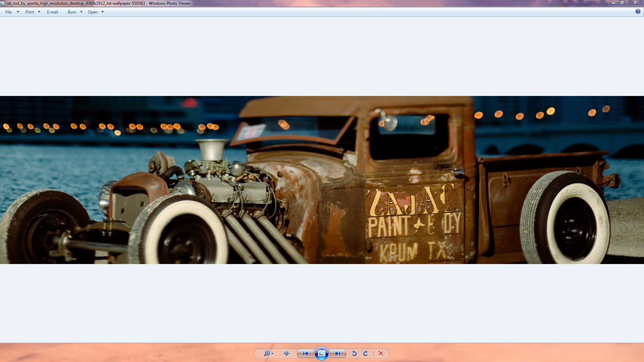This screenshot has height=362, width=644.
Task: Open the File menu
Action: point(8,12)
